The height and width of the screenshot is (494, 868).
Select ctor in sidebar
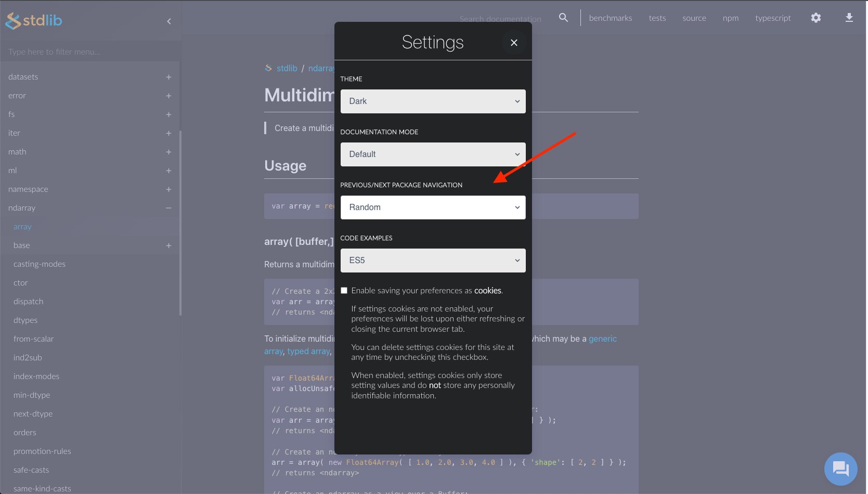pyautogui.click(x=21, y=283)
